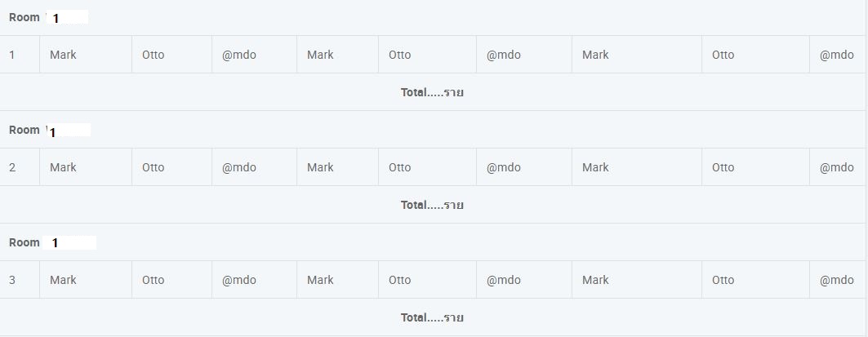Click the row number 1 cell
Image resolution: width=868 pixels, height=337 pixels.
coord(20,55)
